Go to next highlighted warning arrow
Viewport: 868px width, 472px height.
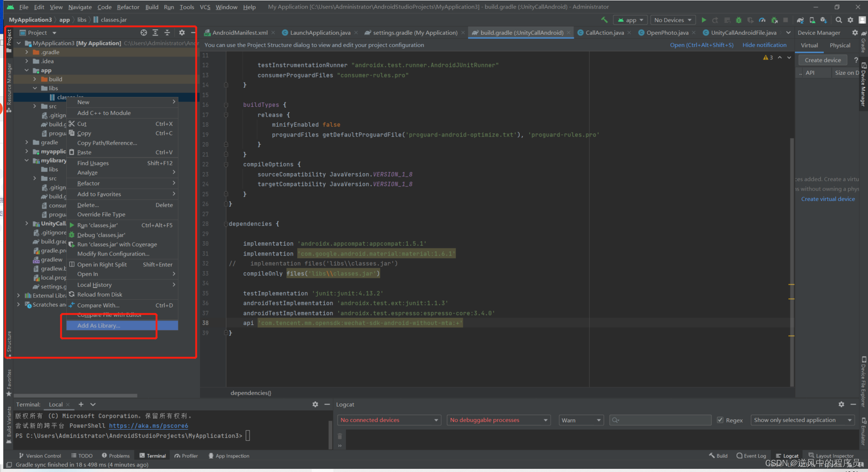(789, 58)
